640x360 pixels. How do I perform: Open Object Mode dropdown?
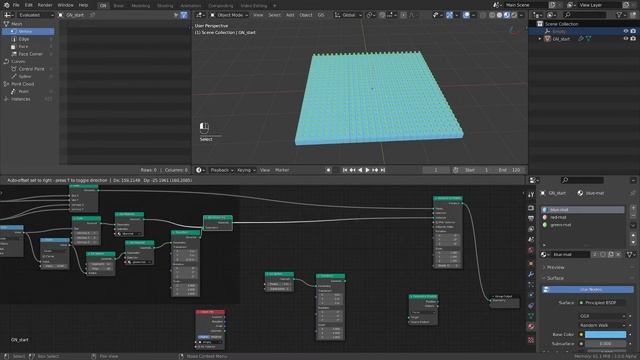coord(229,15)
